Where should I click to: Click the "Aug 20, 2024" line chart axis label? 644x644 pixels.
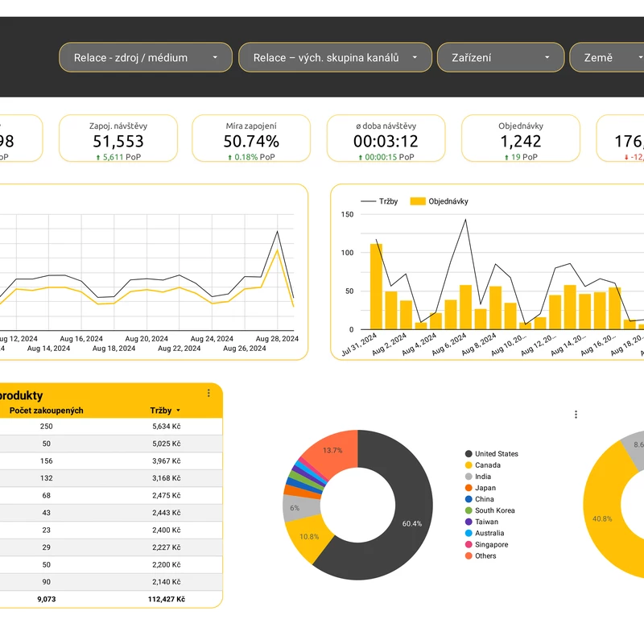147,339
